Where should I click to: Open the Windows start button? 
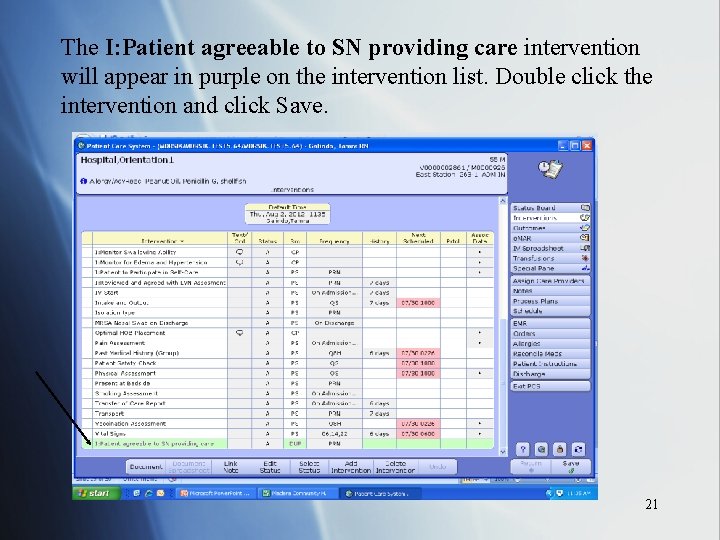click(x=96, y=493)
